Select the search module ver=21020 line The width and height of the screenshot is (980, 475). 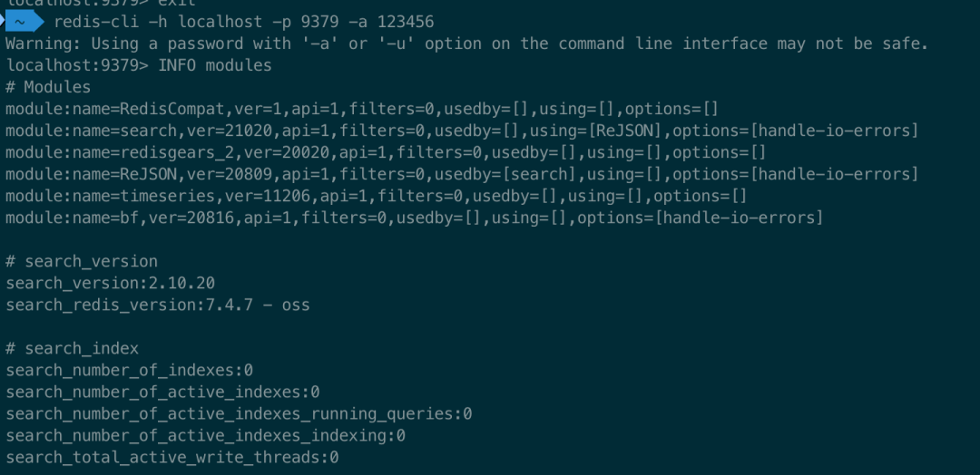click(462, 131)
